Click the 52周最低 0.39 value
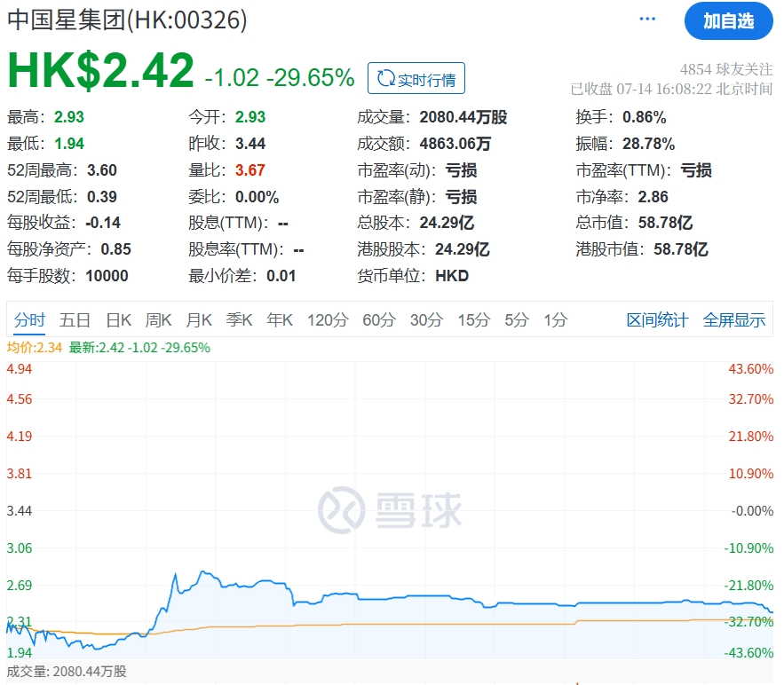The width and height of the screenshot is (784, 685). (x=102, y=196)
